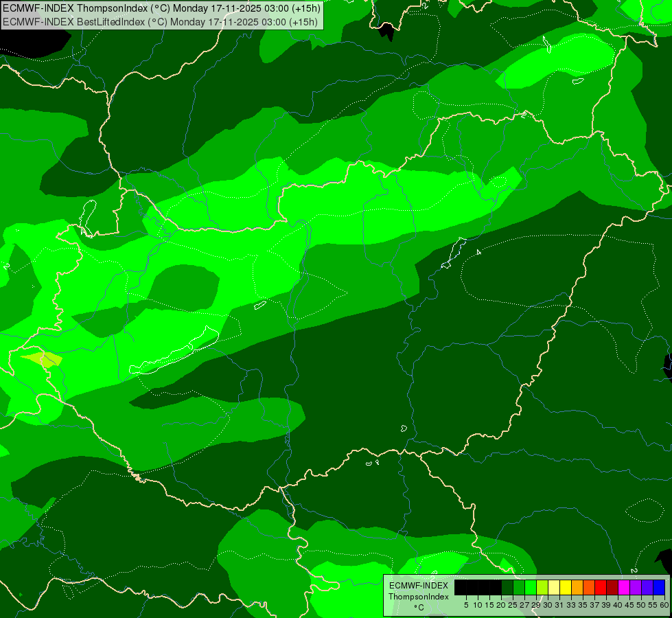The width and height of the screenshot is (672, 618).
Task: Select the indigo 50–55 legend swatch
Action: pos(647,587)
